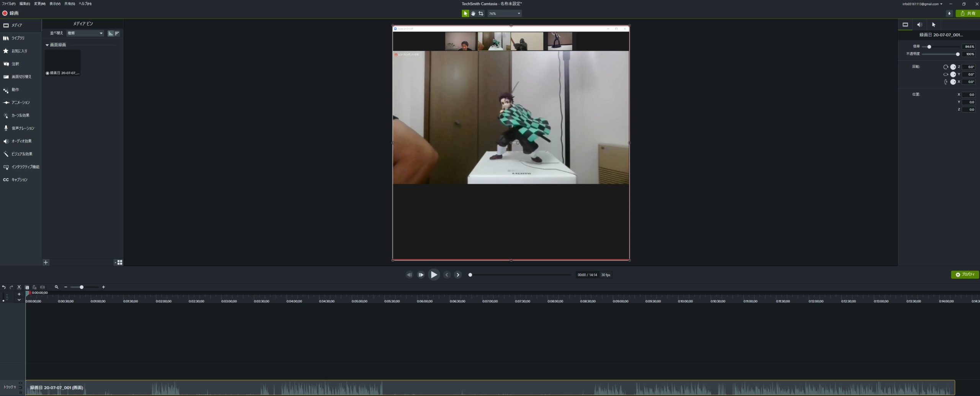
Task: Open the 編集 menu
Action: 24,3
